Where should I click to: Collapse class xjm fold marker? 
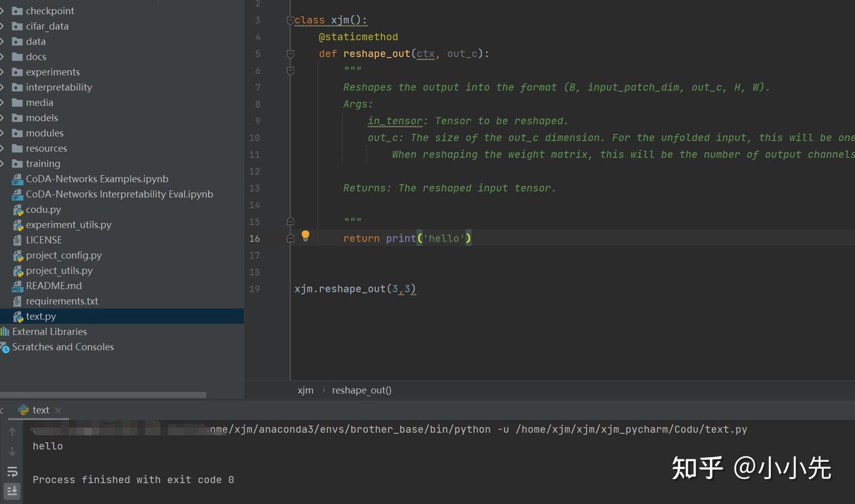tap(290, 20)
